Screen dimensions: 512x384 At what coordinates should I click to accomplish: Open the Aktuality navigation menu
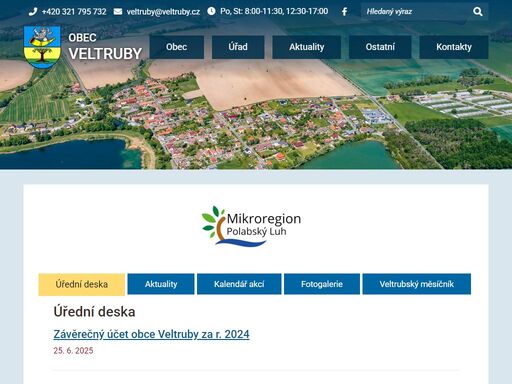point(307,47)
